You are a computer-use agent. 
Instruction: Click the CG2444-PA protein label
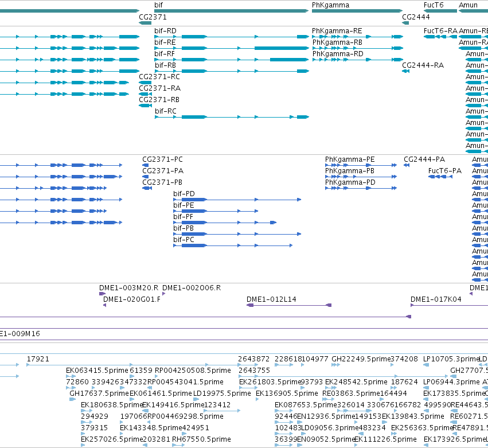click(x=424, y=159)
